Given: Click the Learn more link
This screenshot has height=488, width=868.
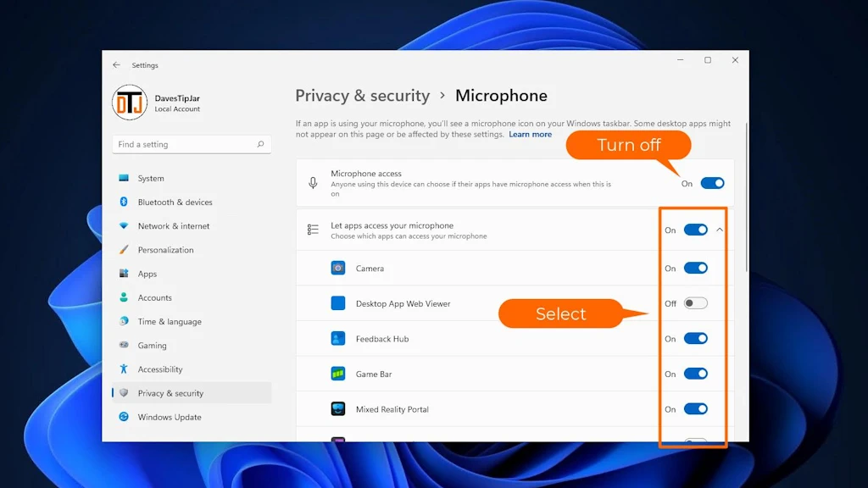Looking at the screenshot, I should coord(531,135).
